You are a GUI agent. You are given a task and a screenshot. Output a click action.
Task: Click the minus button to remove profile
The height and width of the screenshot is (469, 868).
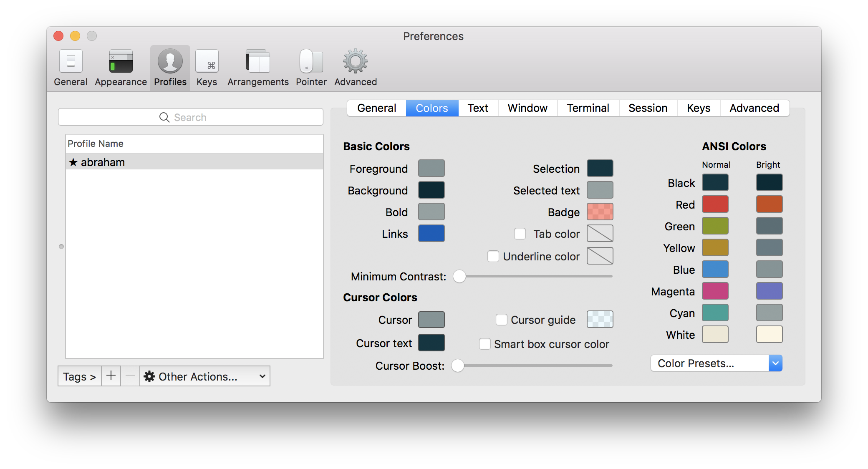pos(130,376)
